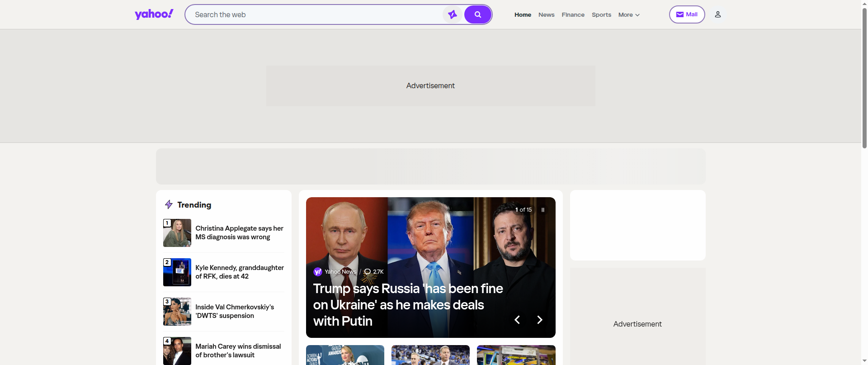Open the Trump says Russia headline
The height and width of the screenshot is (365, 868).
tap(408, 305)
